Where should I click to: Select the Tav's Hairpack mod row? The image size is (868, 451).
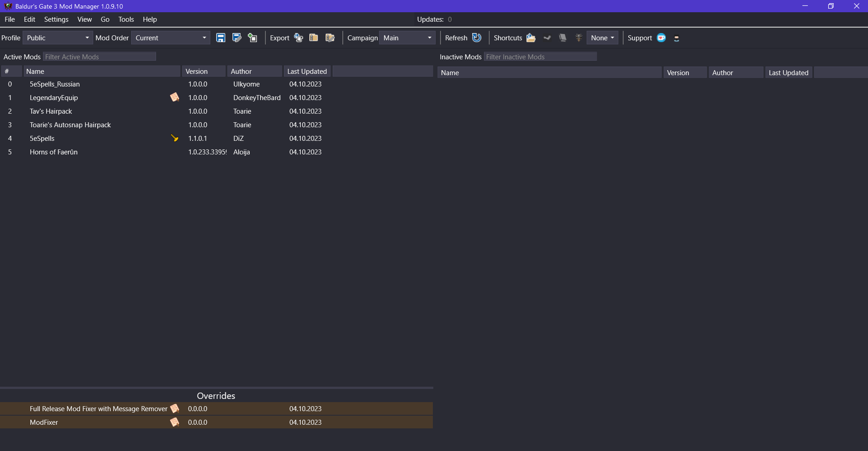pyautogui.click(x=217, y=111)
